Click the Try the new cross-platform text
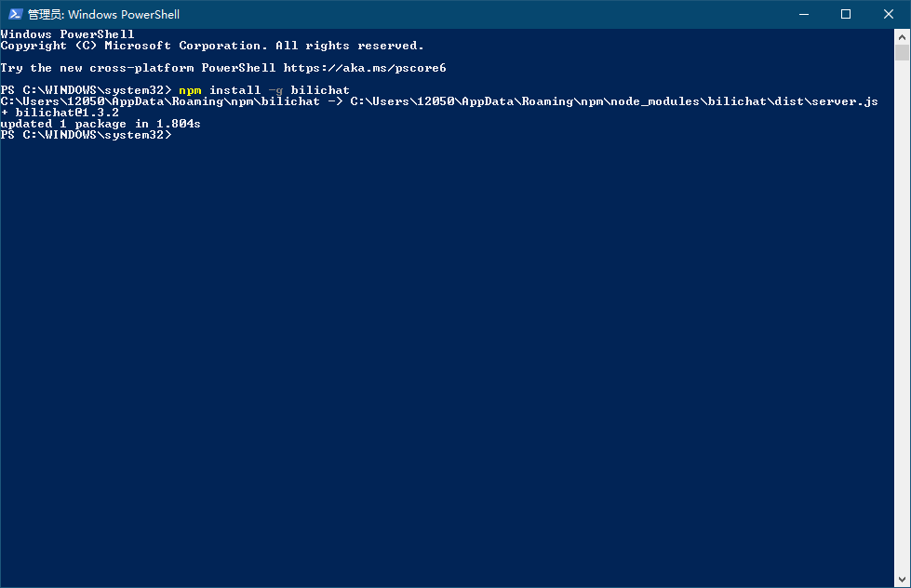 point(138,68)
